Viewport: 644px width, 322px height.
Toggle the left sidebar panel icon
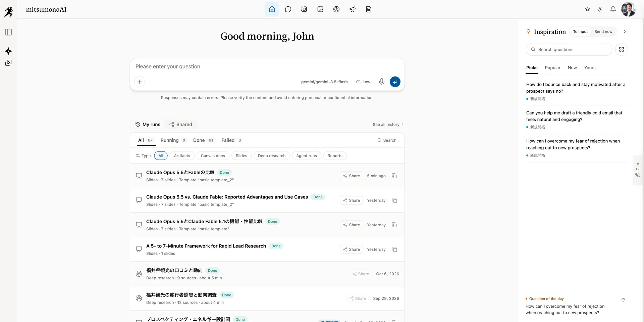[8, 32]
